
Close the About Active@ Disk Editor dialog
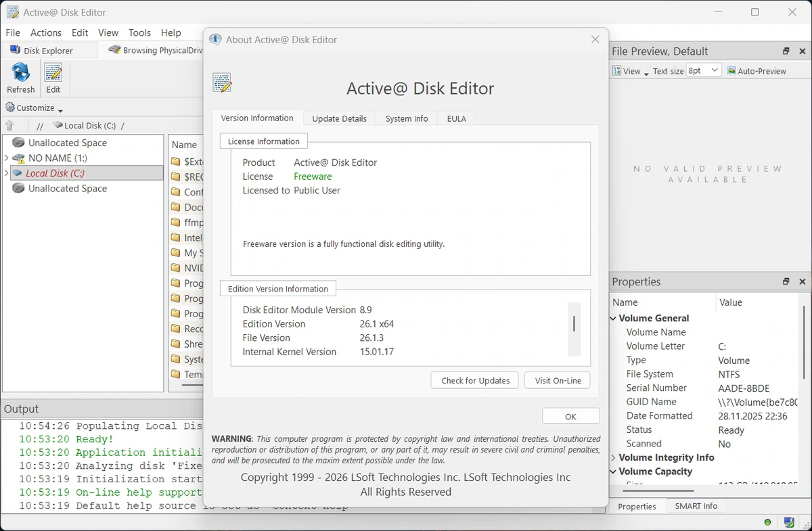(x=595, y=39)
